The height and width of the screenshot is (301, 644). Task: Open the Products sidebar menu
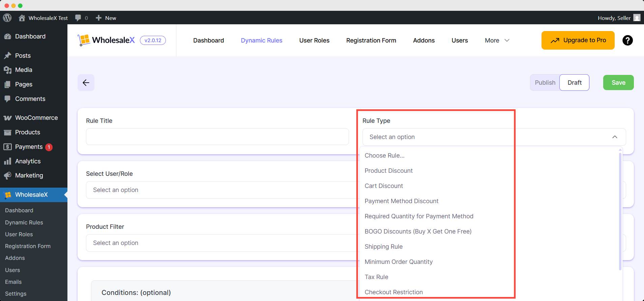tap(34, 132)
